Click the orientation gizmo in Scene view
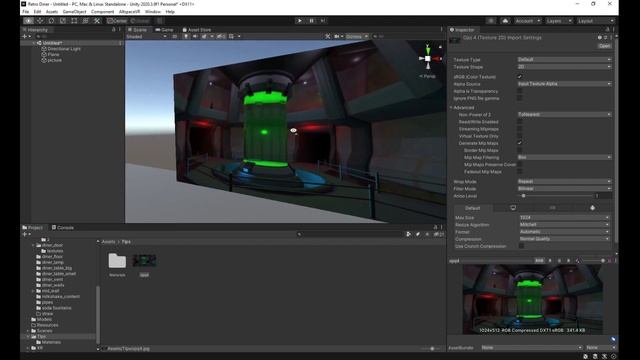 (428, 58)
